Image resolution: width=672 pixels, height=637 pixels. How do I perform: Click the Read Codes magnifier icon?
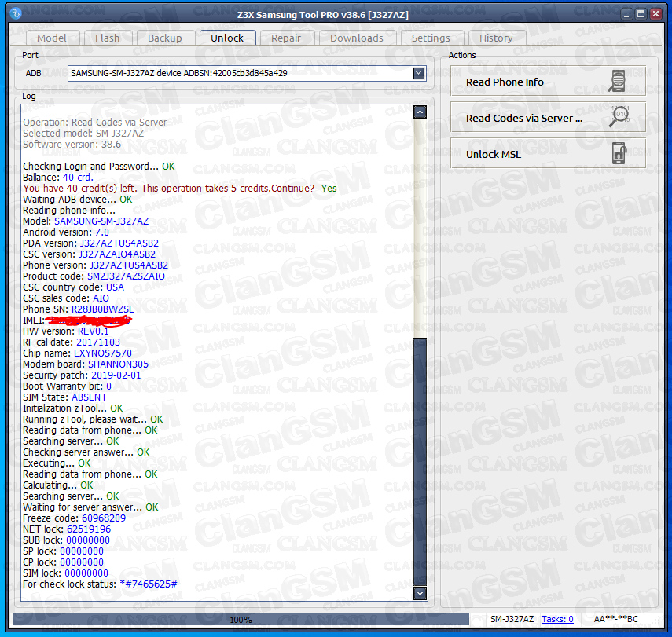[619, 117]
